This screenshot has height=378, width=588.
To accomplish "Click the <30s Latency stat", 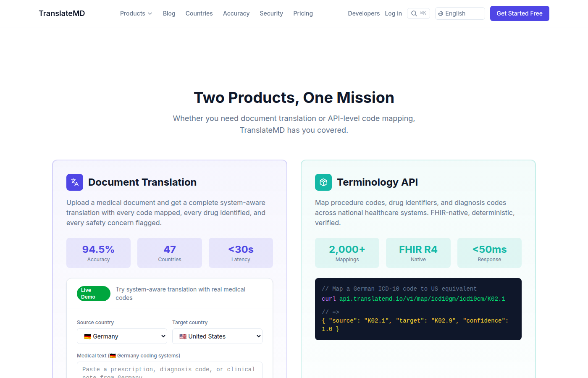I will pos(241,253).
